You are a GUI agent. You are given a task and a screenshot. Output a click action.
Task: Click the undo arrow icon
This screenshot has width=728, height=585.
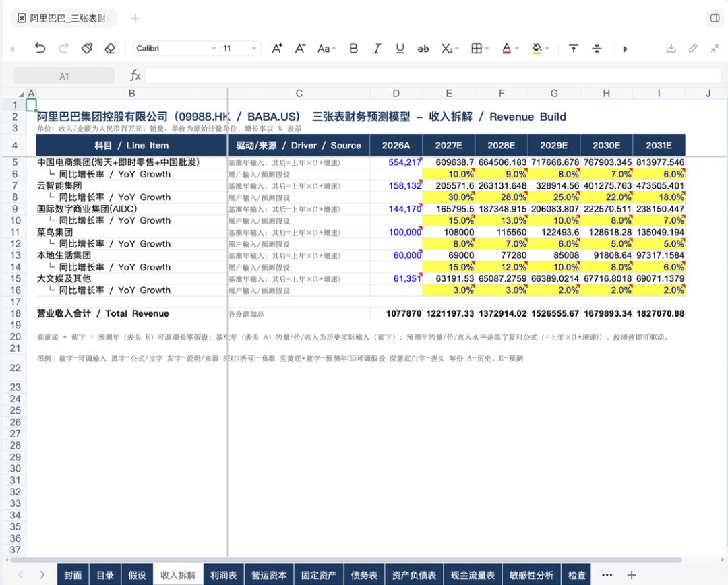tap(40, 49)
